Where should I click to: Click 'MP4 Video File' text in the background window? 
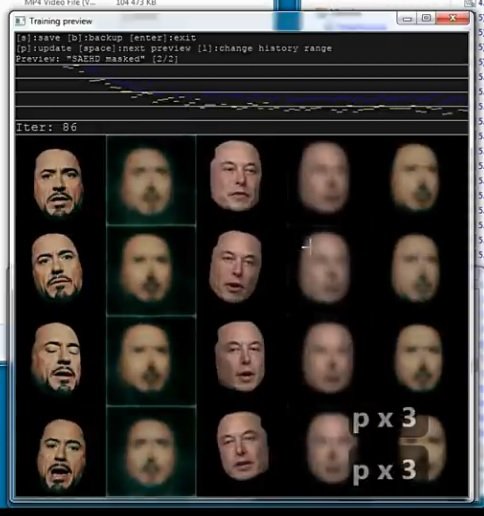pyautogui.click(x=60, y=3)
